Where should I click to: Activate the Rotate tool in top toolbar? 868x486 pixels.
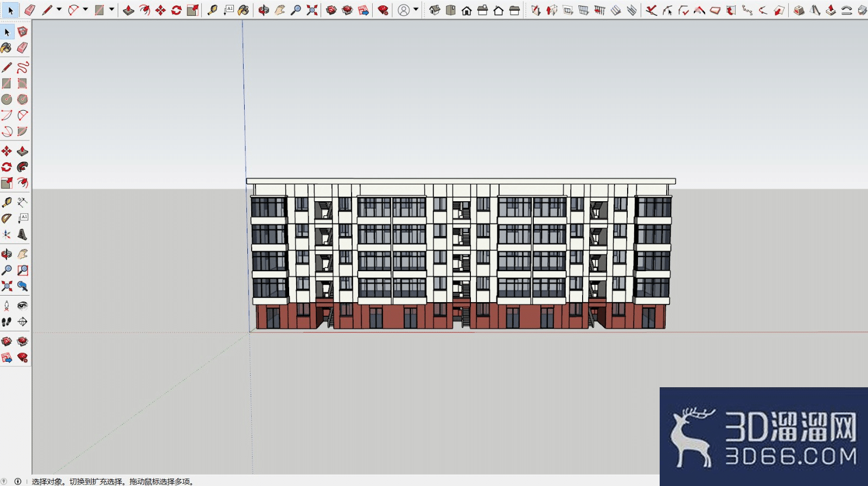[176, 10]
